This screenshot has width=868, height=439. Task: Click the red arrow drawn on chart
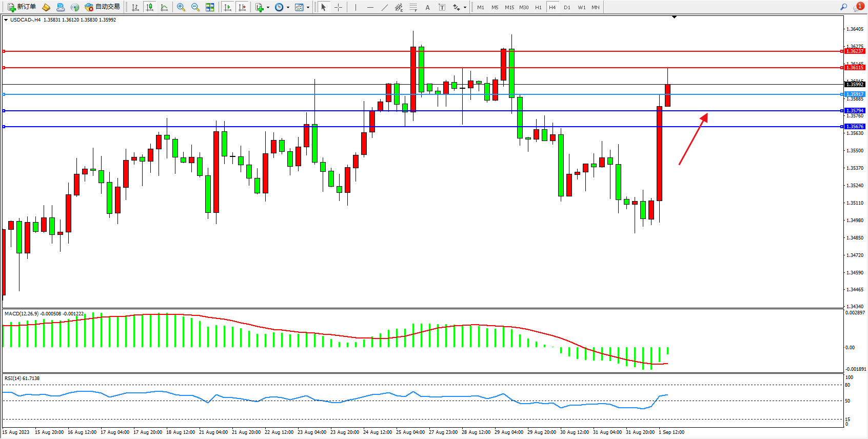point(693,139)
